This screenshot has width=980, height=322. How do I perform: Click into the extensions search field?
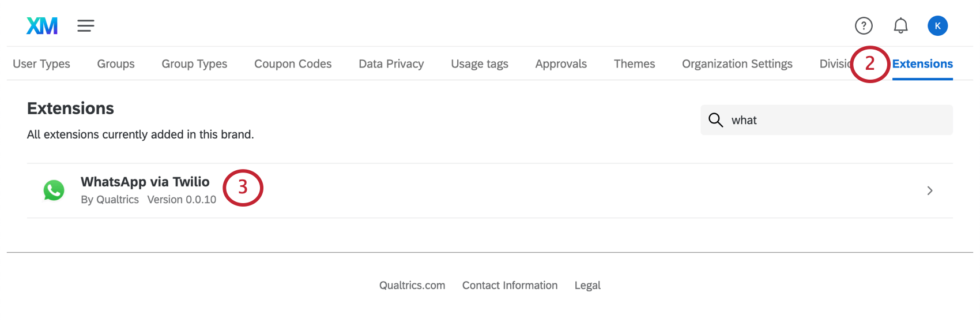(836, 120)
